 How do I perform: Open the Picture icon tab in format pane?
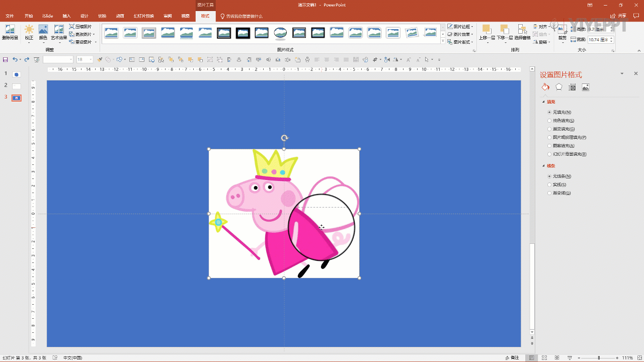click(x=586, y=87)
